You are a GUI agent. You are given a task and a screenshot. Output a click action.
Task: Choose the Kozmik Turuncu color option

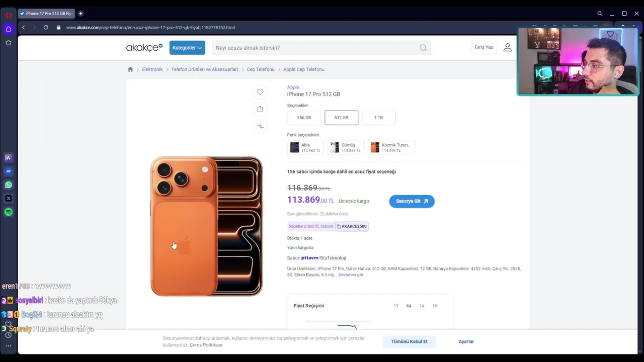(x=391, y=147)
